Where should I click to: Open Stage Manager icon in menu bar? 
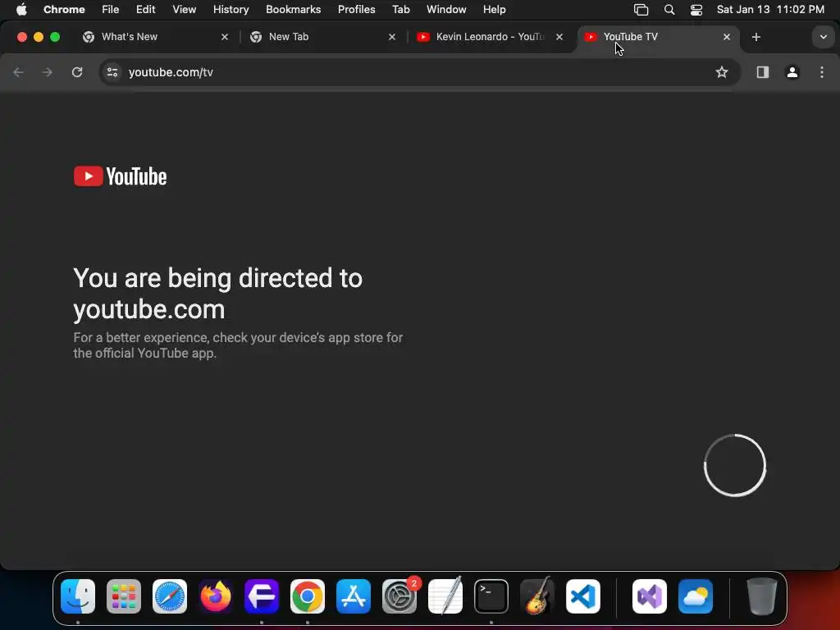641,9
